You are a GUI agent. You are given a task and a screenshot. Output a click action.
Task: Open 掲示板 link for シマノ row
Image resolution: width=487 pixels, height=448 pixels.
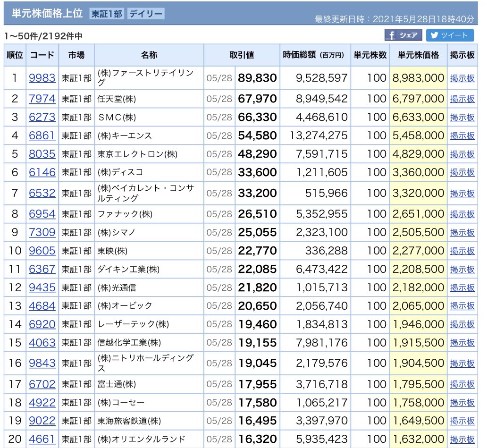(x=462, y=232)
